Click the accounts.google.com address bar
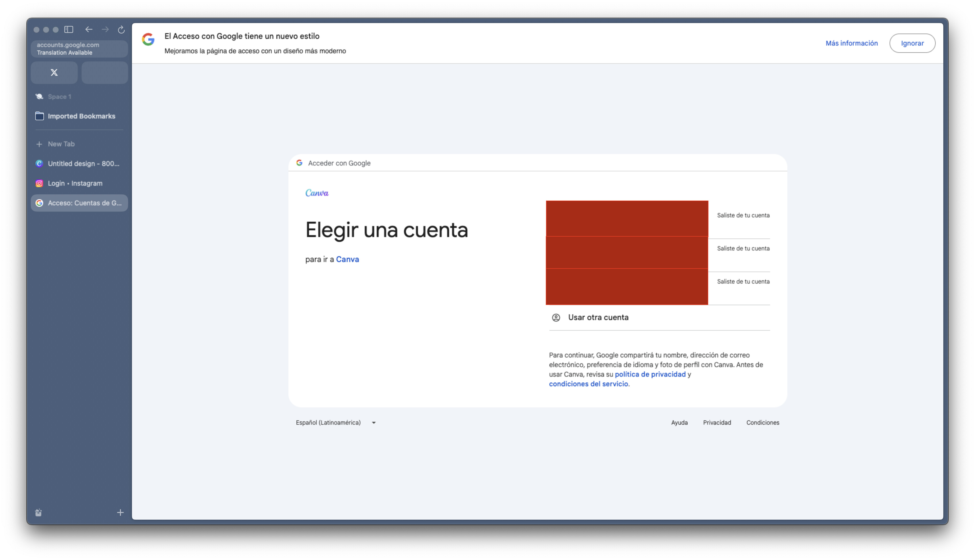This screenshot has width=975, height=560. click(x=79, y=49)
